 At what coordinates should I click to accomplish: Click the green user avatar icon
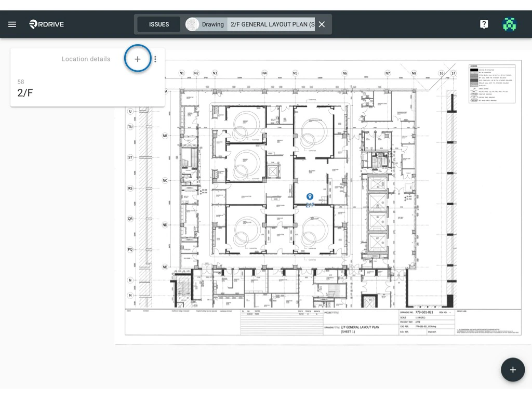tap(510, 24)
